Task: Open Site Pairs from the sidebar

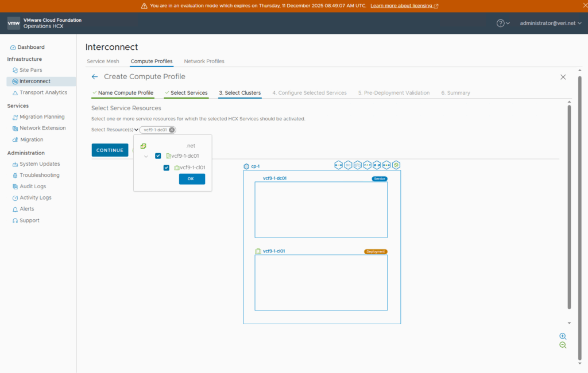Action: click(30, 70)
